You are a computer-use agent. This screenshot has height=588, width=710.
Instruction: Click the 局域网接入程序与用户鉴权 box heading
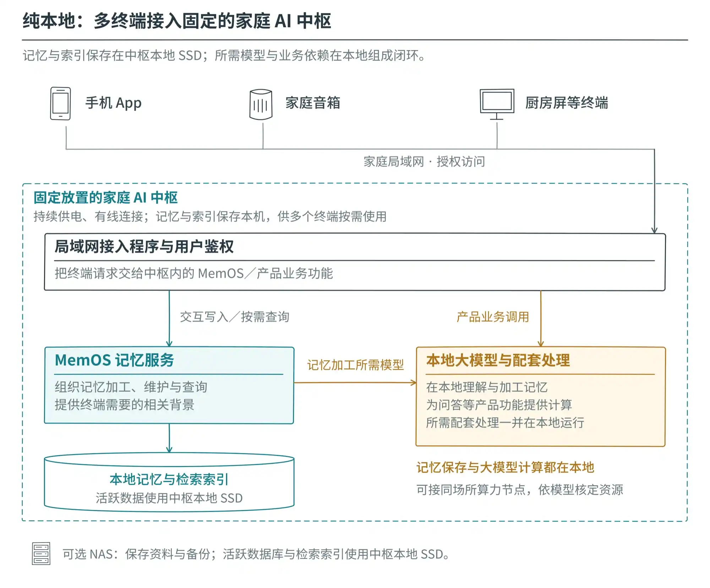(x=144, y=246)
